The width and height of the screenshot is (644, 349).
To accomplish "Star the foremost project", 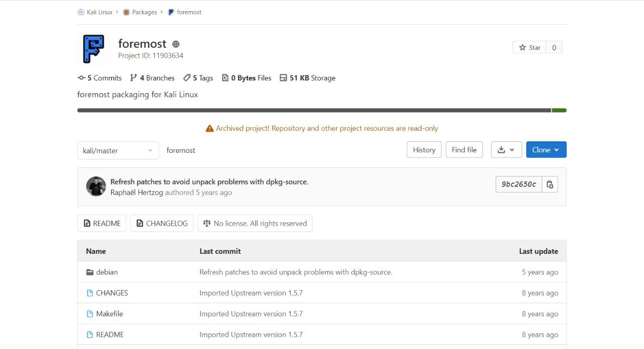I will click(529, 47).
